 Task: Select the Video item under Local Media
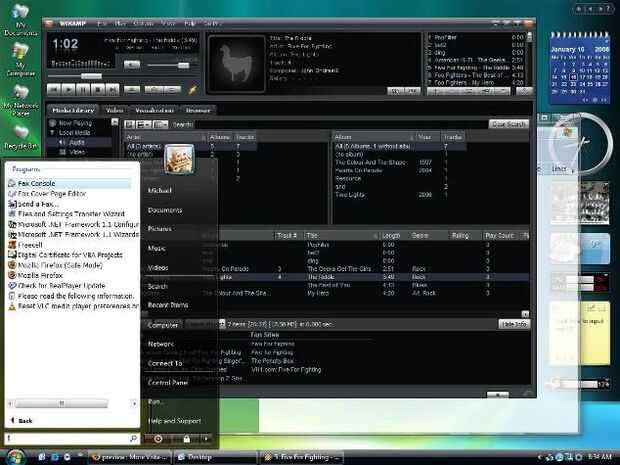(77, 151)
